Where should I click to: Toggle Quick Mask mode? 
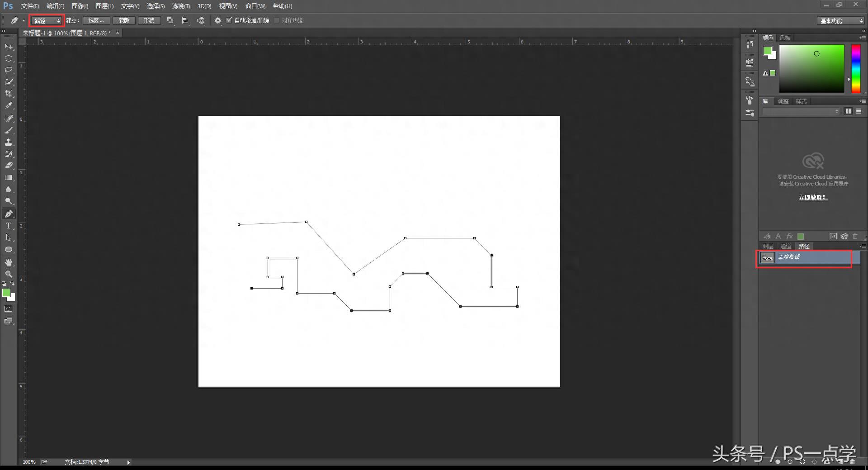(x=9, y=309)
